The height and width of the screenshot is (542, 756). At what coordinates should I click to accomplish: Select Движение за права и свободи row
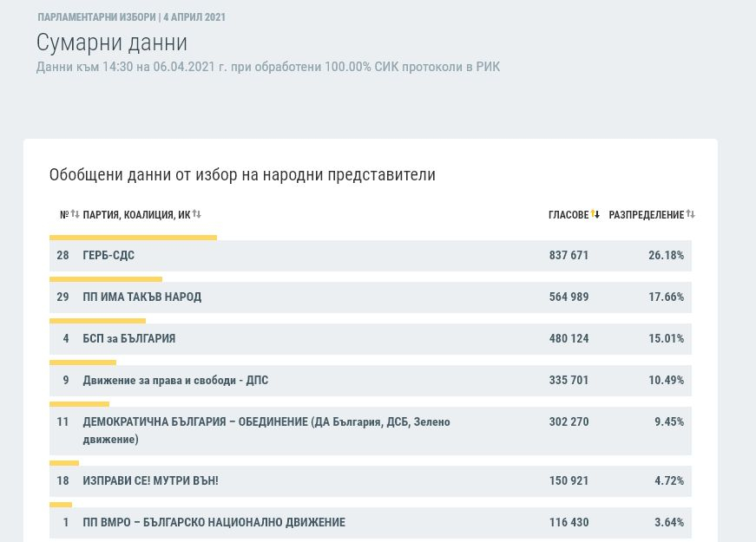371,381
